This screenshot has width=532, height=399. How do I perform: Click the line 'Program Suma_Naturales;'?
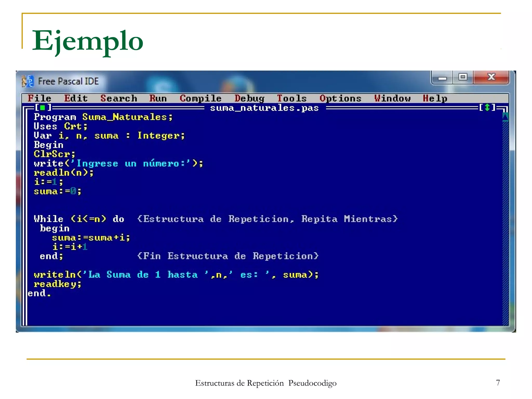click(x=103, y=117)
